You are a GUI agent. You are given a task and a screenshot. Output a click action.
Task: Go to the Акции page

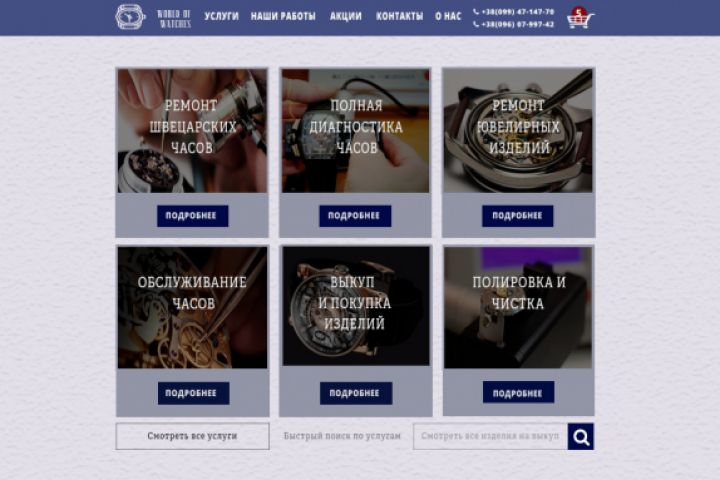(346, 17)
